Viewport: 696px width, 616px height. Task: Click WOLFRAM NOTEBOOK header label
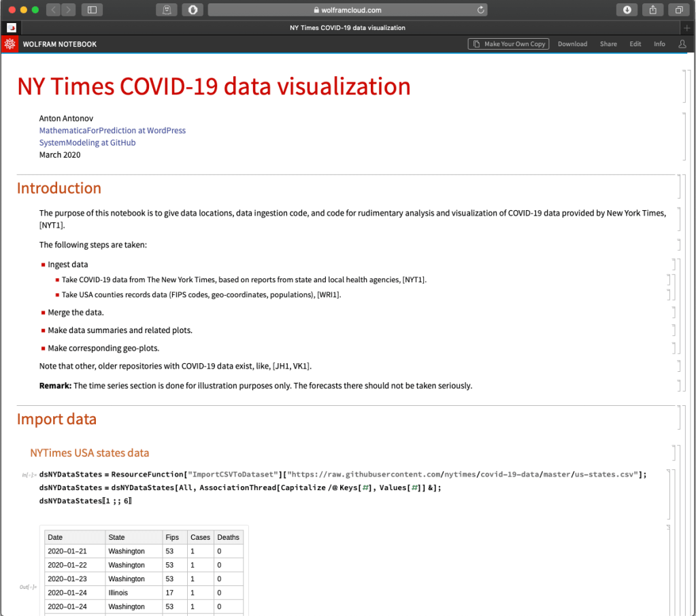point(59,44)
